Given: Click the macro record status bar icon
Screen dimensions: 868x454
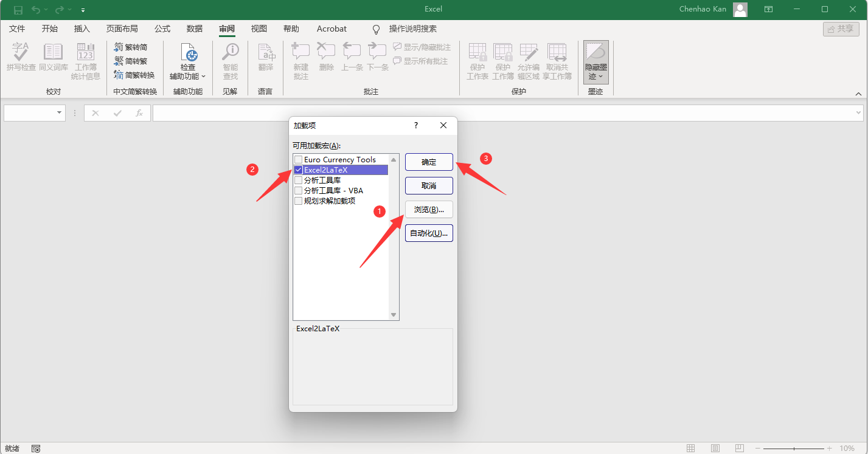Looking at the screenshot, I should pos(36,449).
